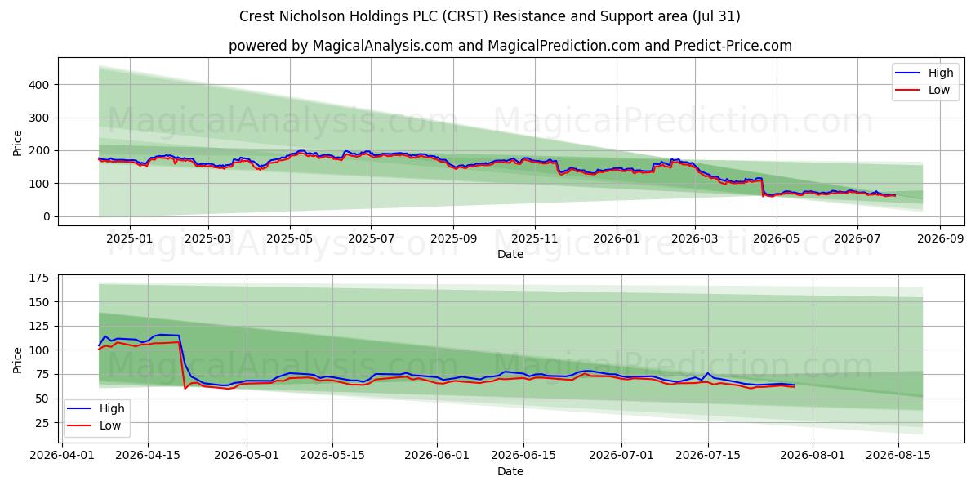The width and height of the screenshot is (980, 490).
Task: Click the 'Price' y-axis label of top chart
Action: 18,141
